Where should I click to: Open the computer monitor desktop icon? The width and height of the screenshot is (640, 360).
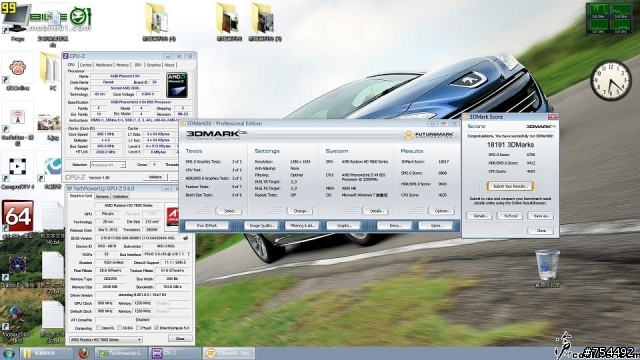[x=16, y=18]
